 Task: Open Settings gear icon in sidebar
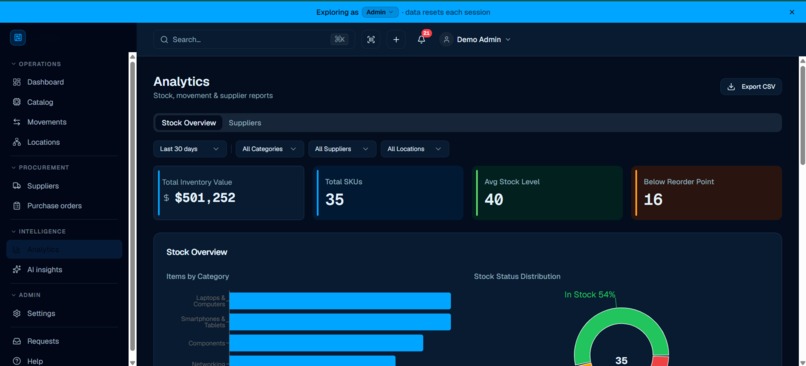(16, 314)
